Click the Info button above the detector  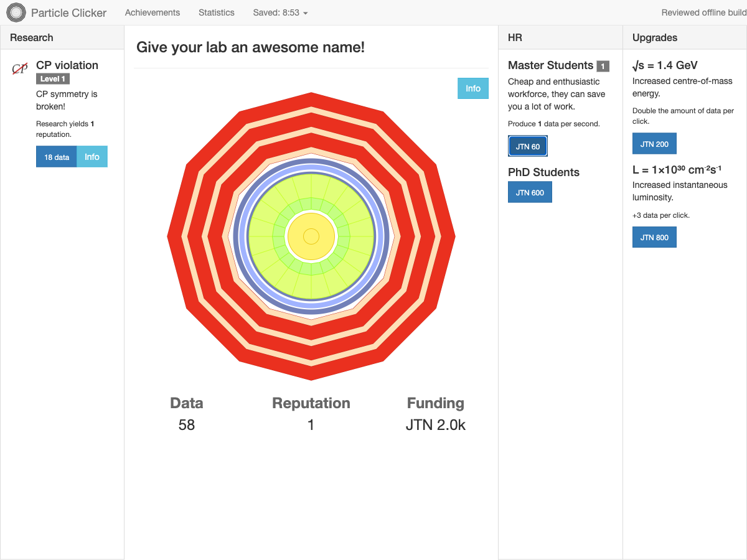473,88
